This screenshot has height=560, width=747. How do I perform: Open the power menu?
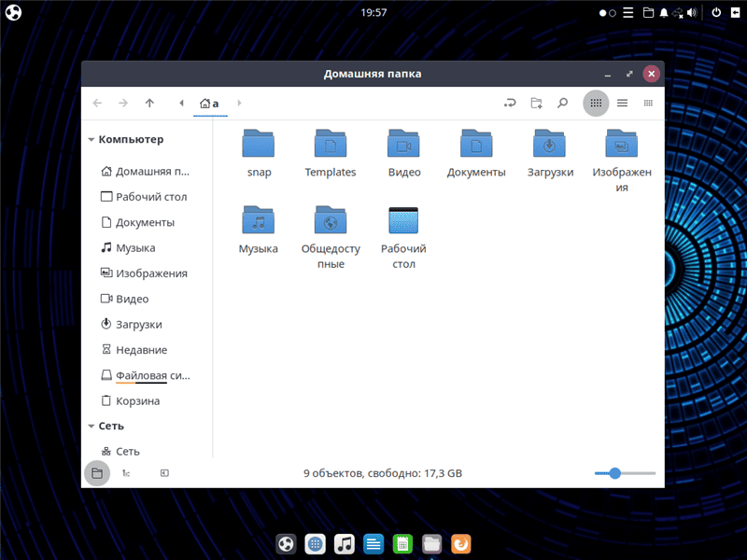point(716,12)
